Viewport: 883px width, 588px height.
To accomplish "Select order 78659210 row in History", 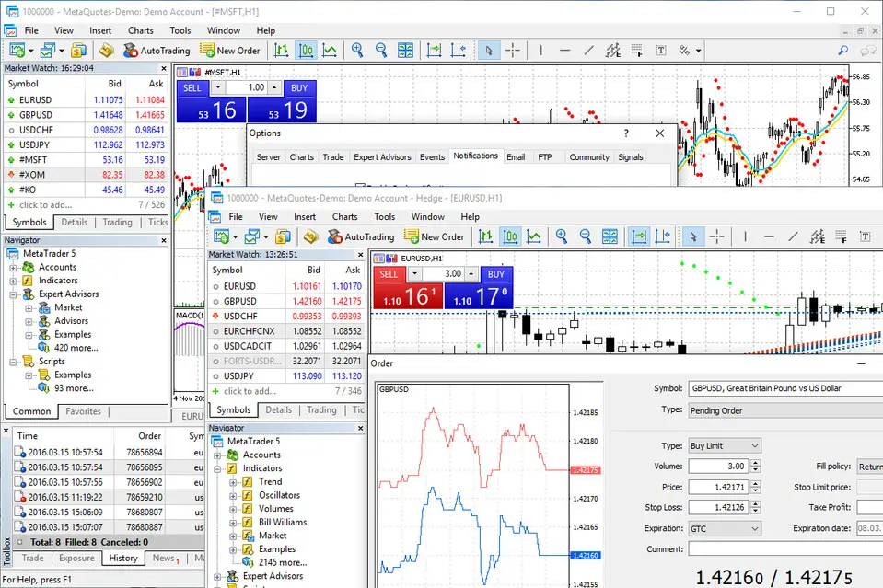I will [x=109, y=498].
